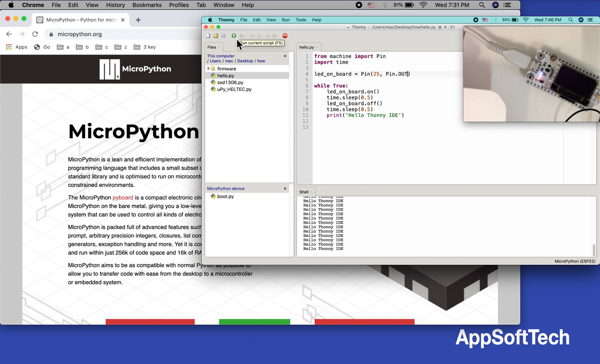Click Shell panel vertical scrollbar thumb
Image resolution: width=600 pixels, height=364 pixels.
pyautogui.click(x=594, y=250)
